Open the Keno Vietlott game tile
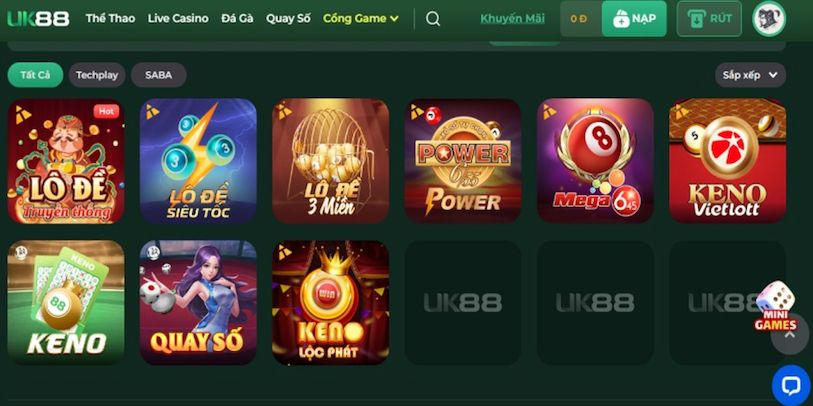 click(x=727, y=161)
